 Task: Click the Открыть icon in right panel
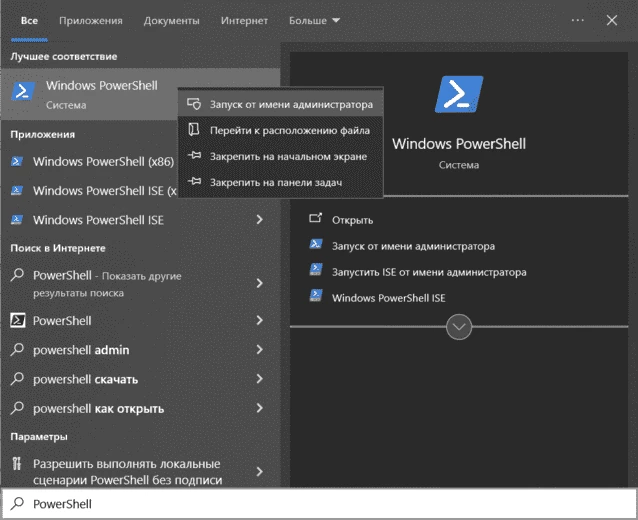click(315, 220)
